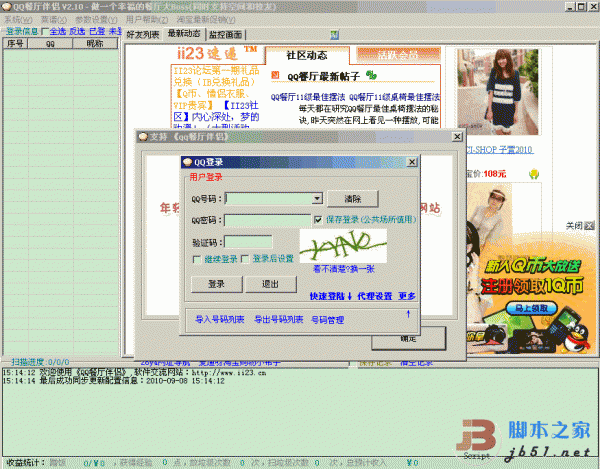Click the 扫描进度:0/0/0 status text
The height and width of the screenshot is (469, 600).
click(x=40, y=362)
